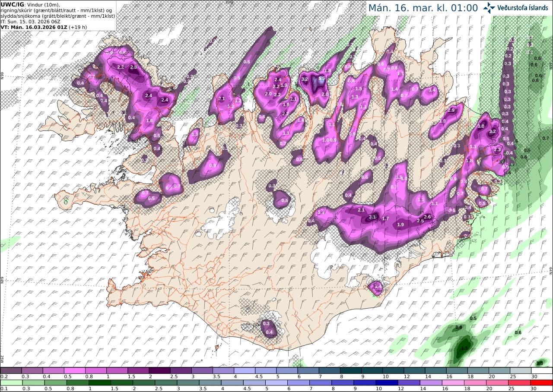Pick the palest green rain swatch above 0.1
553x392 pixels.
(x=11, y=383)
